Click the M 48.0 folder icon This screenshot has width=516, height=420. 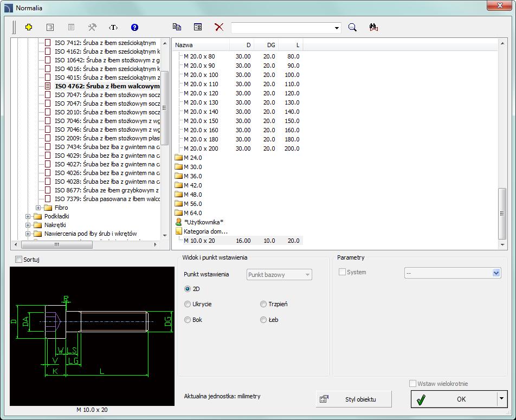pos(179,194)
